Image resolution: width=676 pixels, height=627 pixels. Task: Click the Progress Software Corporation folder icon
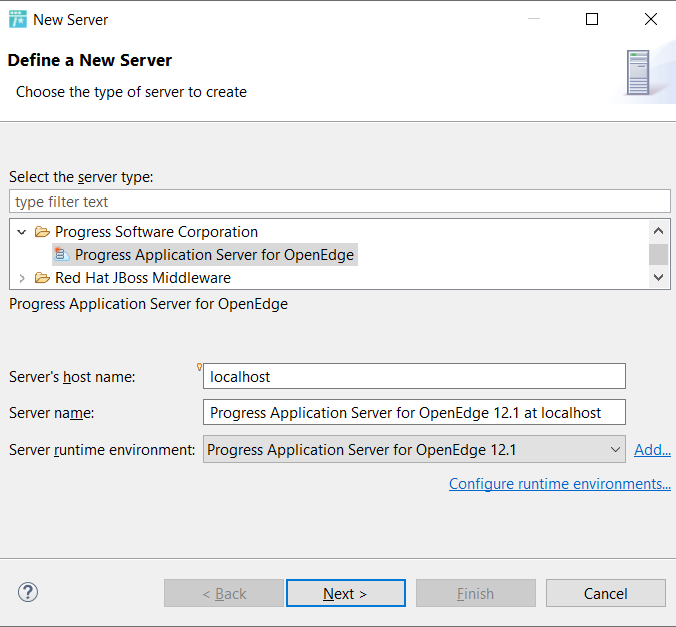[x=42, y=232]
